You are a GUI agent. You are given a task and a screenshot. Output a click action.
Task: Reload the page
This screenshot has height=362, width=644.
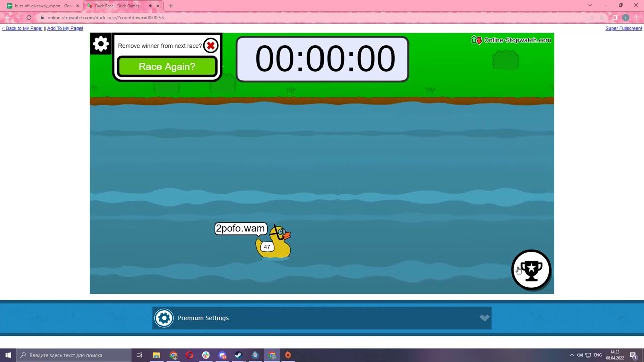coord(29,17)
